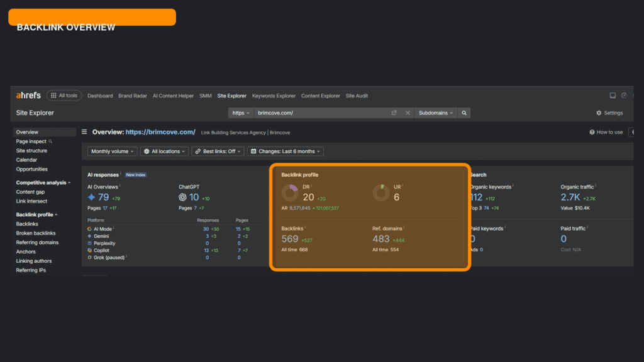Open Calendar in the sidebar
Image resolution: width=644 pixels, height=362 pixels.
point(26,160)
